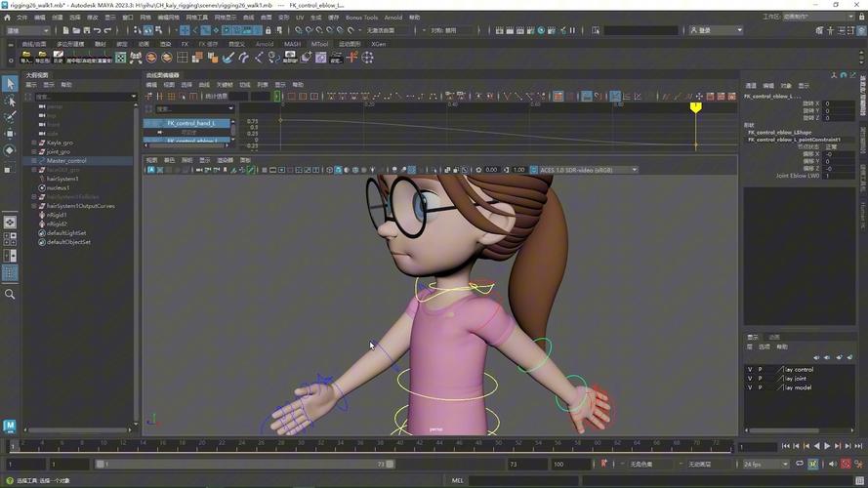Toggle playback P for ay joint layer
The image size is (868, 488).
pos(761,379)
